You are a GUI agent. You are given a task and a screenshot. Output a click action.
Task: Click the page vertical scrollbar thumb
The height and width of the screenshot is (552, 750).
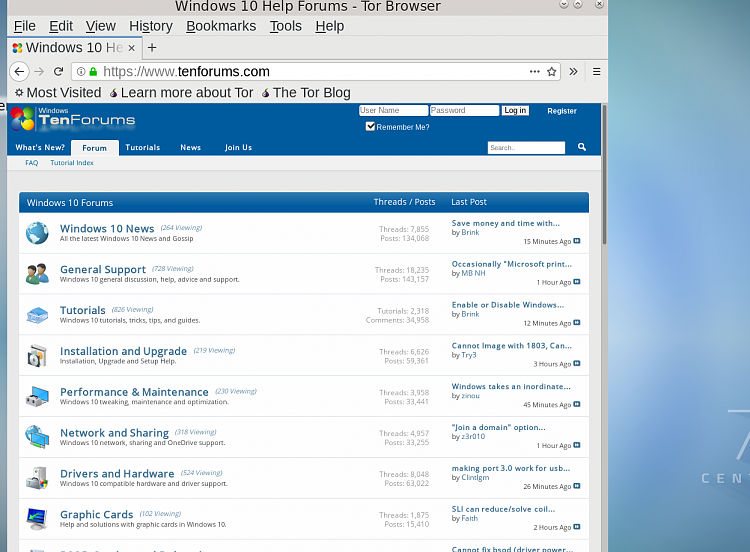coord(605,174)
